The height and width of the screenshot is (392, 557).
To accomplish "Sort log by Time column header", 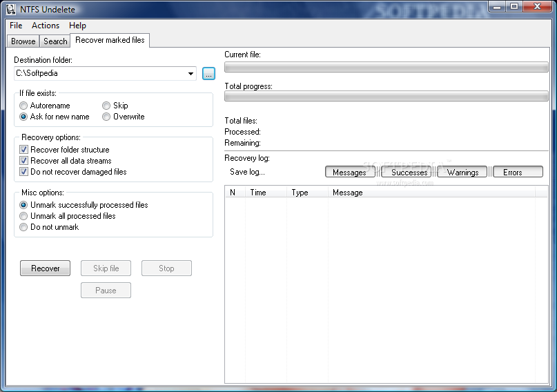I will coord(266,193).
